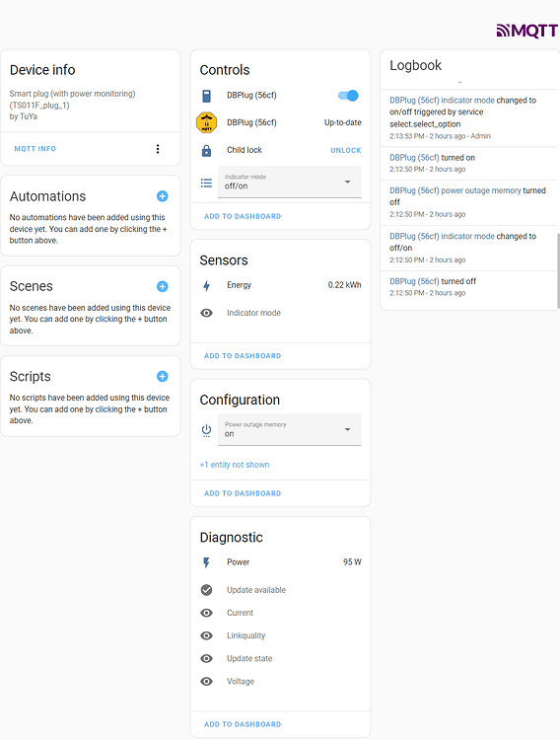Click the Update available checkmark icon

(x=207, y=590)
